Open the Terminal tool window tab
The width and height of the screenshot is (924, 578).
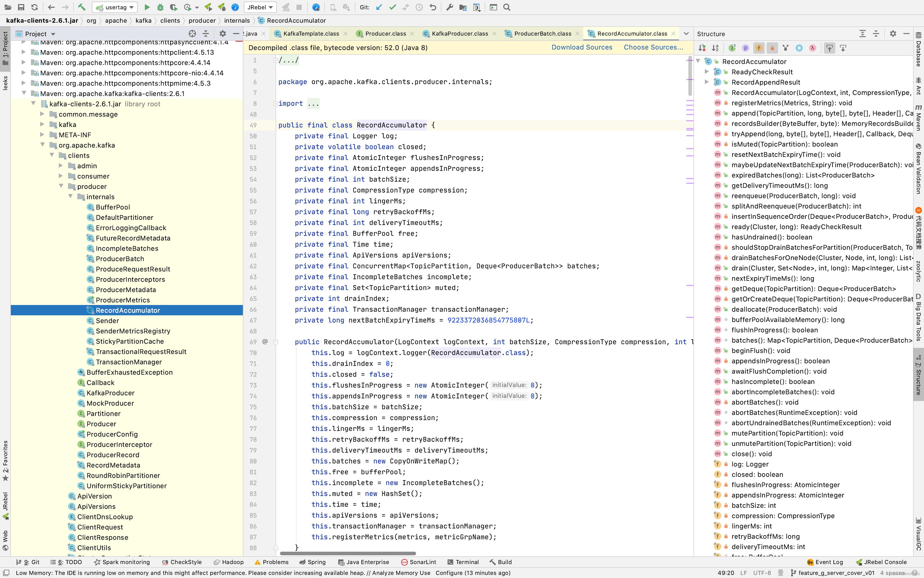point(463,562)
